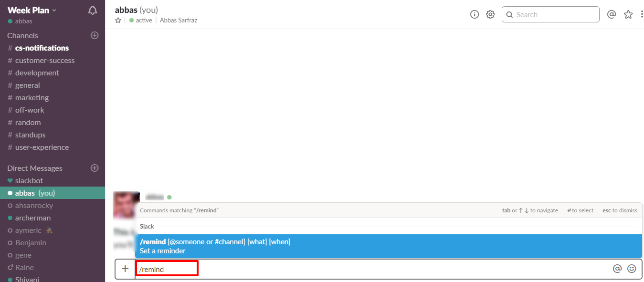The image size is (644, 282).
Task: Click the vertical three-dot more actions icon
Action: 642,14
